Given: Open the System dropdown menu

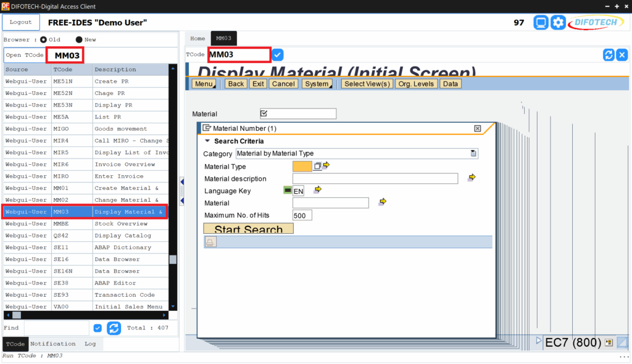Looking at the screenshot, I should point(318,84).
